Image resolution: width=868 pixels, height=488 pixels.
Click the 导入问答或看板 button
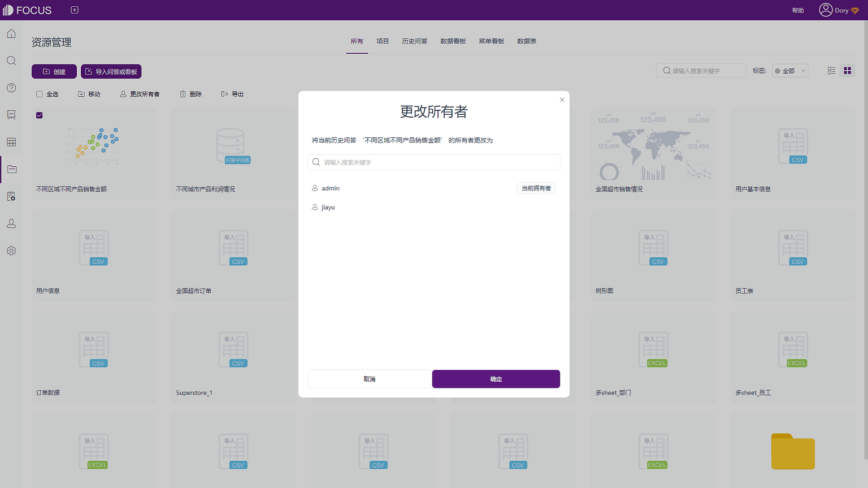(x=111, y=71)
